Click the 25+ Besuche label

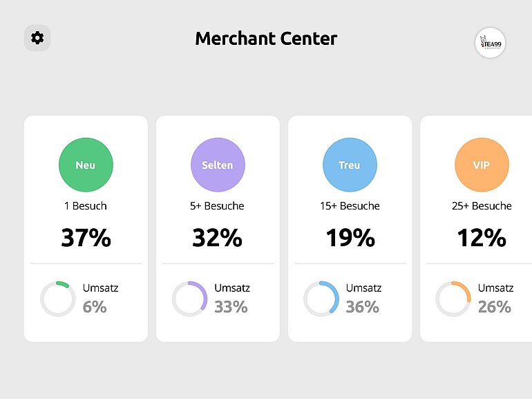pyautogui.click(x=482, y=206)
